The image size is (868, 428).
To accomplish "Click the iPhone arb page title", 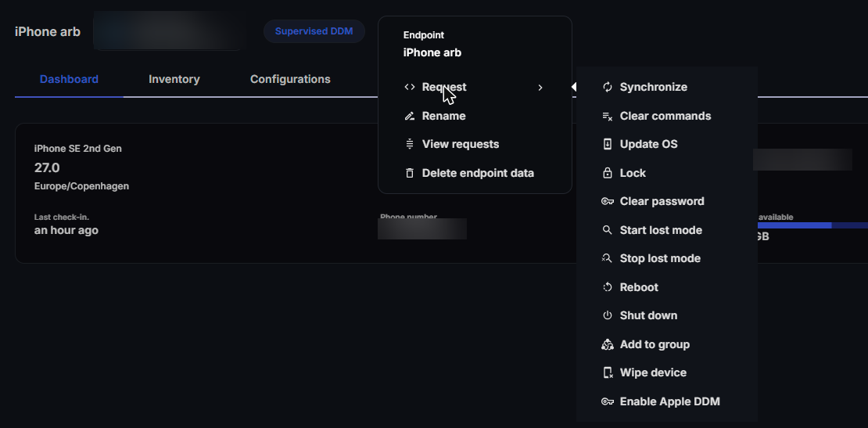I will 48,31.
